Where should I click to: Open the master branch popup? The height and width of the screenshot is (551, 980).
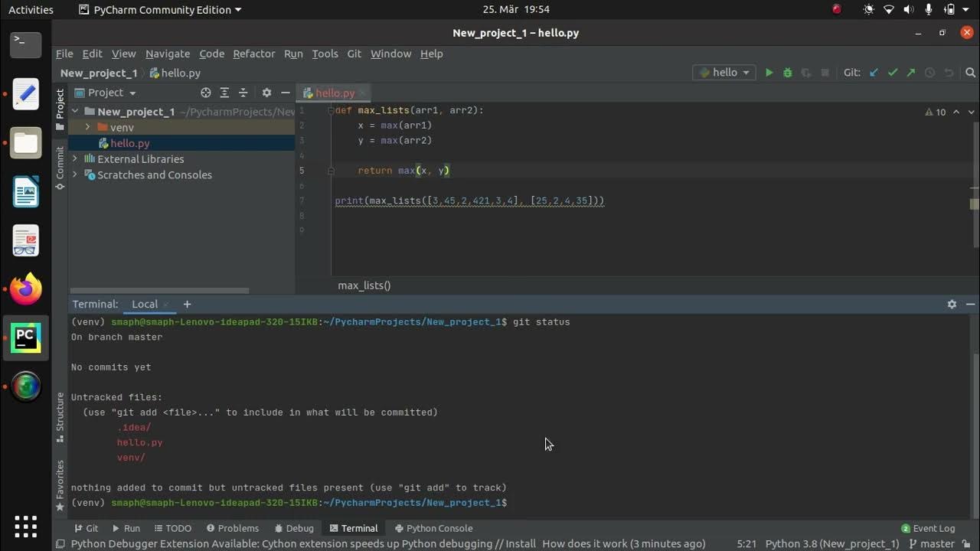(x=931, y=543)
